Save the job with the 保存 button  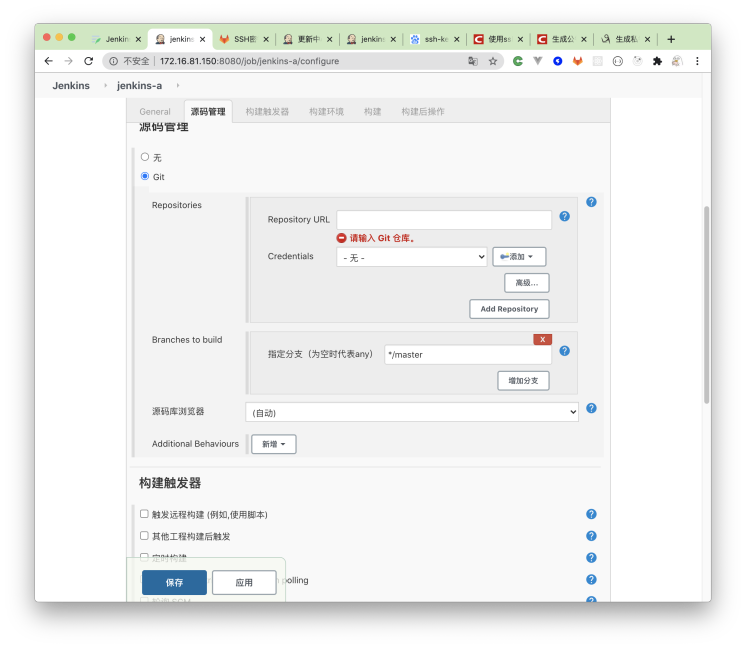174,582
